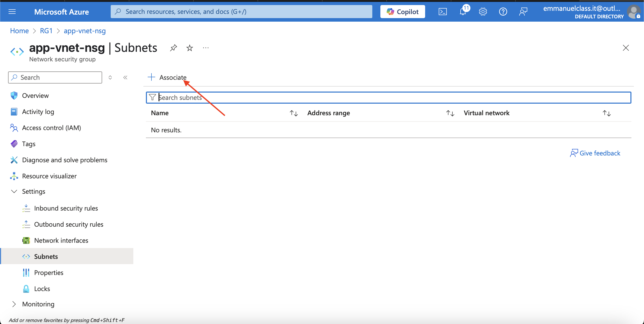Viewport: 644px width, 324px height.
Task: Click the expand/collapse all sections icon
Action: [x=110, y=77]
